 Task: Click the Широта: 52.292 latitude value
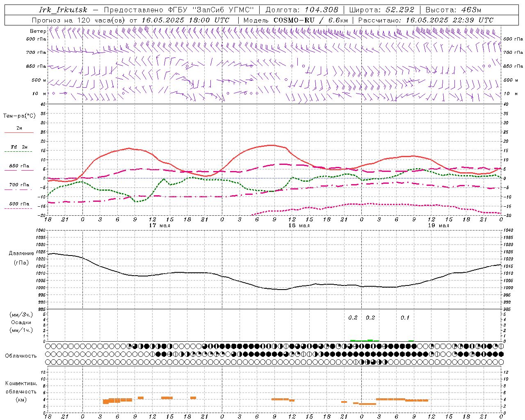pyautogui.click(x=382, y=10)
